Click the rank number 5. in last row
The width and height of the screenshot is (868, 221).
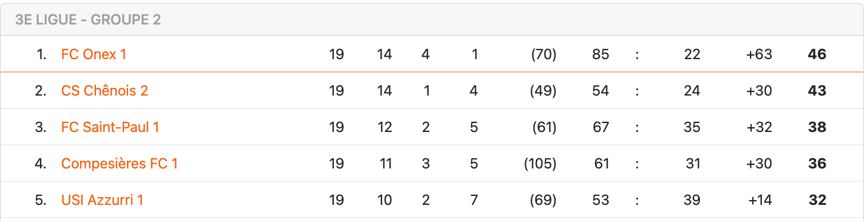pyautogui.click(x=41, y=200)
